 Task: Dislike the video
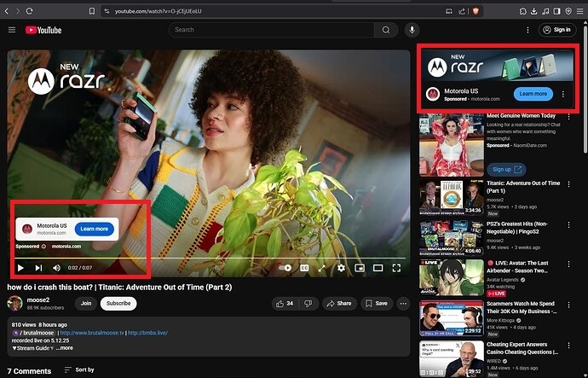pos(308,304)
